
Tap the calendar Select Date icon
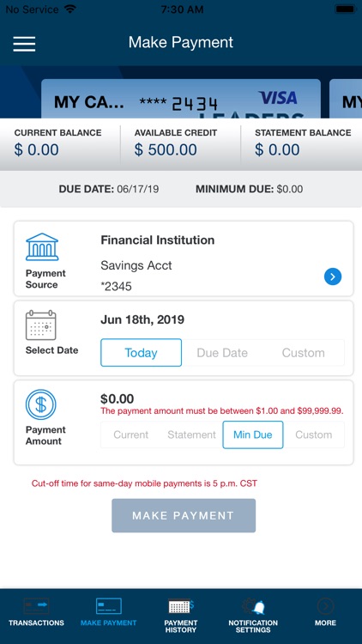pos(41,325)
